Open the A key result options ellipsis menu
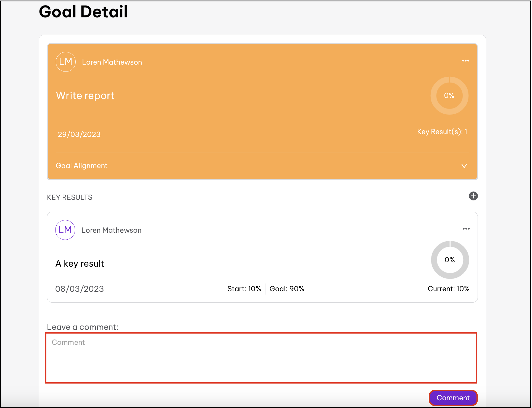The height and width of the screenshot is (408, 532). click(466, 229)
